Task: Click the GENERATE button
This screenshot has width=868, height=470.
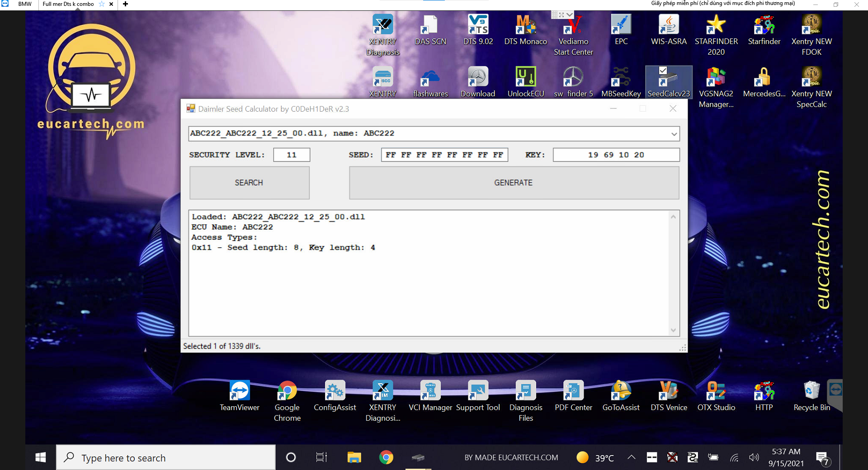Action: (514, 183)
